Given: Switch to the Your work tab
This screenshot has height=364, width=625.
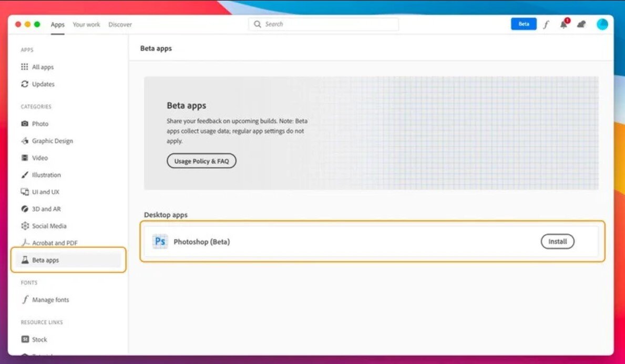Looking at the screenshot, I should point(87,24).
